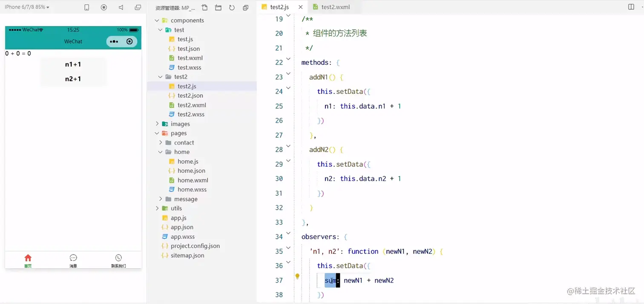The height and width of the screenshot is (304, 644).
Task: Collapse the pages folder
Action: pos(157,133)
